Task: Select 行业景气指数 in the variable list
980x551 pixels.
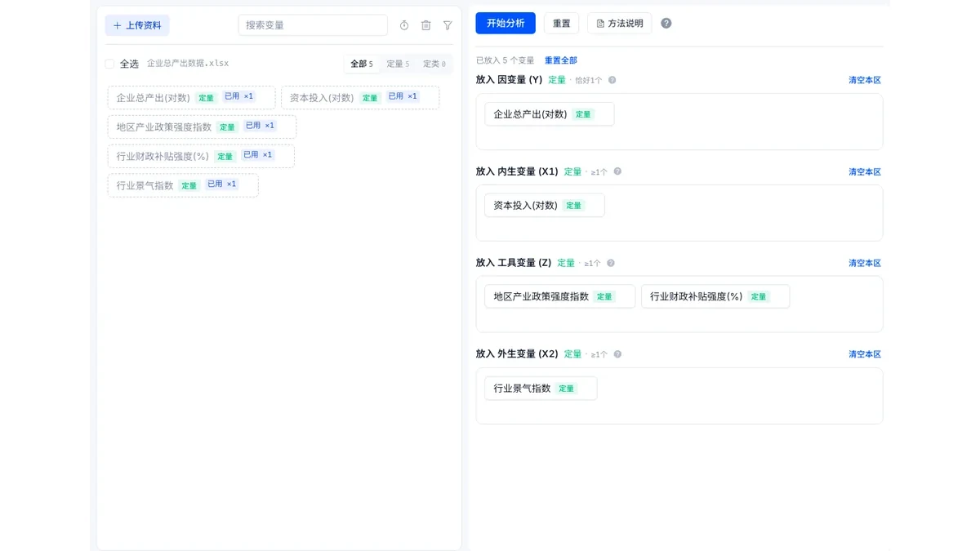Action: pyautogui.click(x=183, y=185)
